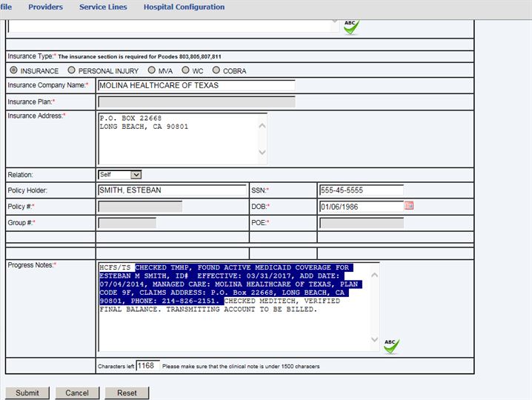Image resolution: width=532 pixels, height=400 pixels.
Task: Click spell check icon near top textbox
Action: 350,27
